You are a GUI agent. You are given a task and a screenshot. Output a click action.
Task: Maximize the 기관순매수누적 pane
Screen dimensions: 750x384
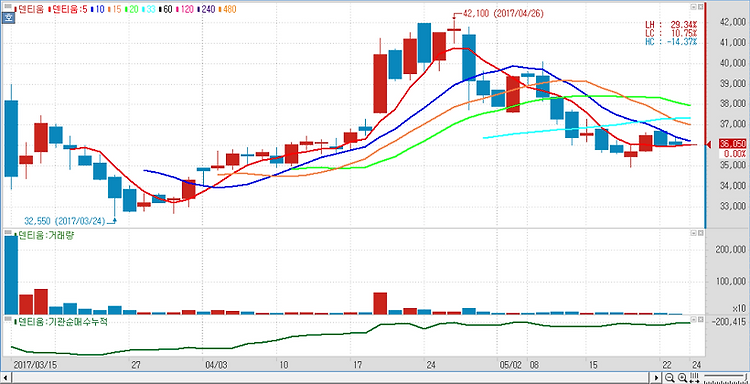point(700,318)
